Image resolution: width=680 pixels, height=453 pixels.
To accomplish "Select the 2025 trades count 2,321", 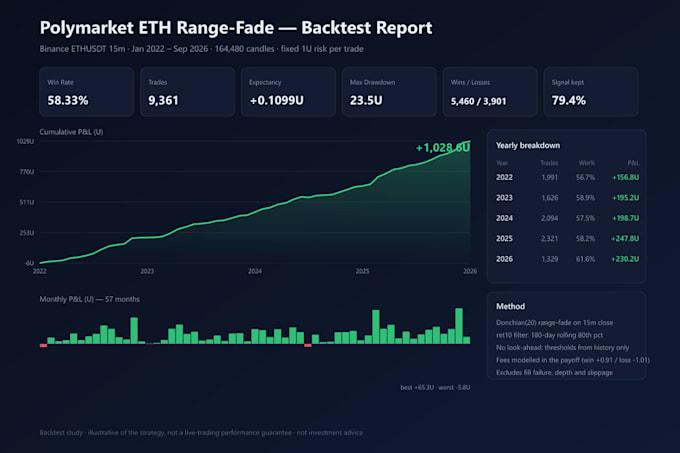I will pos(549,238).
